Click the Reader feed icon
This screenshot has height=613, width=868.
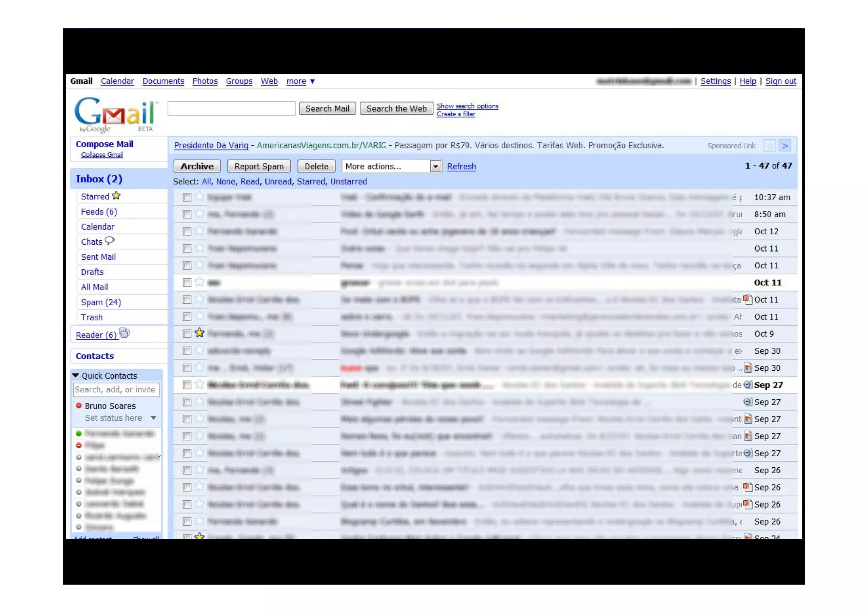(124, 333)
